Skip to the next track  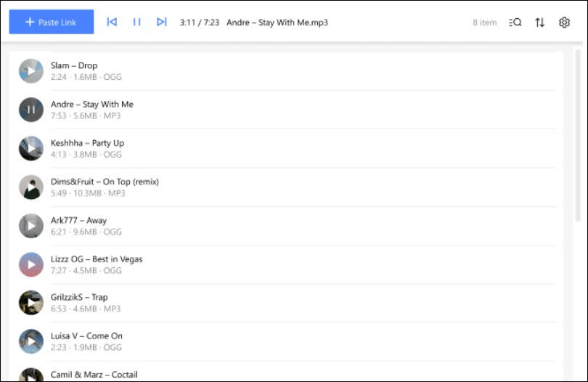162,22
